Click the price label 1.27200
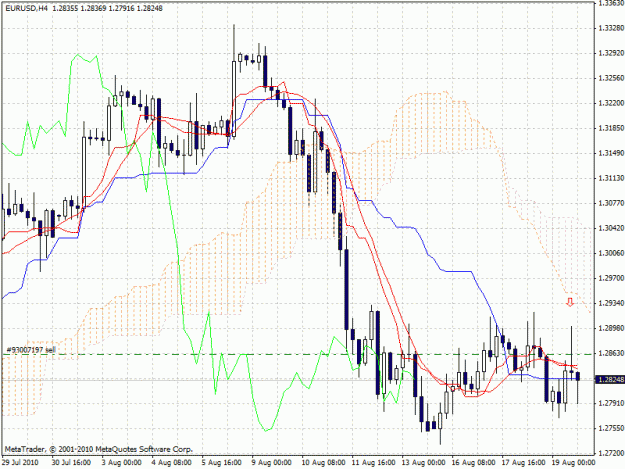 click(x=611, y=453)
